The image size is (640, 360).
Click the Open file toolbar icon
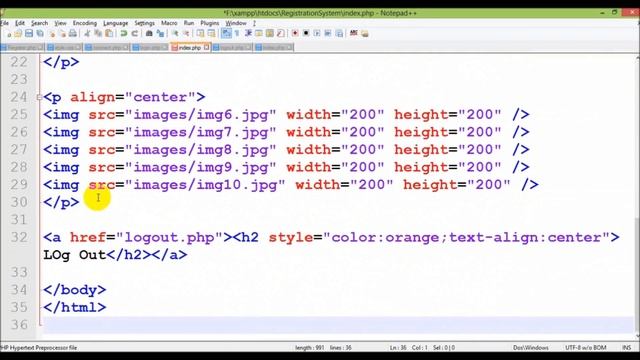tap(18, 33)
